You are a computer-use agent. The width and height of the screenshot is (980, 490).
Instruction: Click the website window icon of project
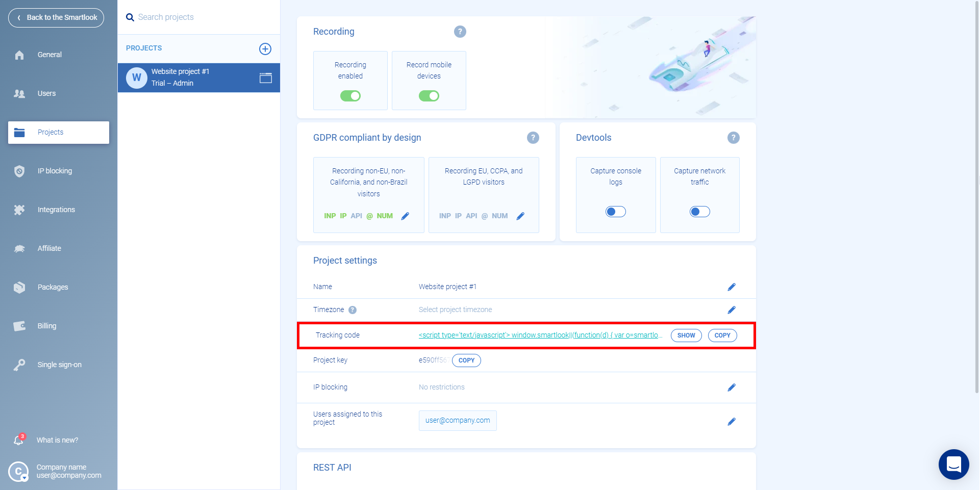(x=266, y=78)
